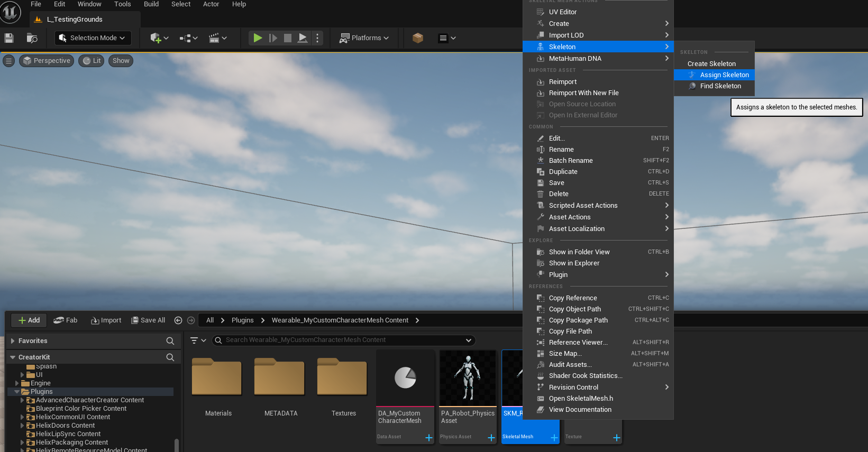This screenshot has height=452, width=868.
Task: Expand the Favorites section
Action: [13, 341]
